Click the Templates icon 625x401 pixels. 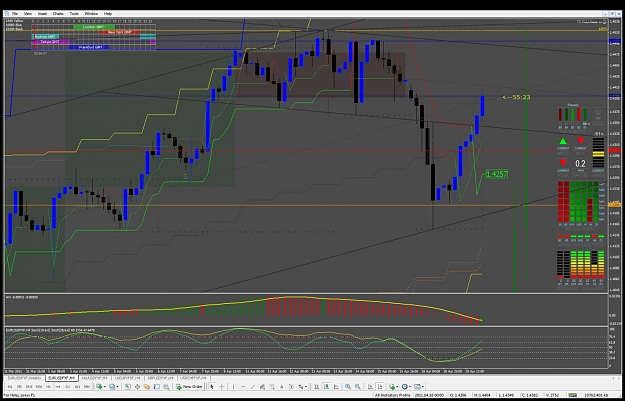[418, 387]
